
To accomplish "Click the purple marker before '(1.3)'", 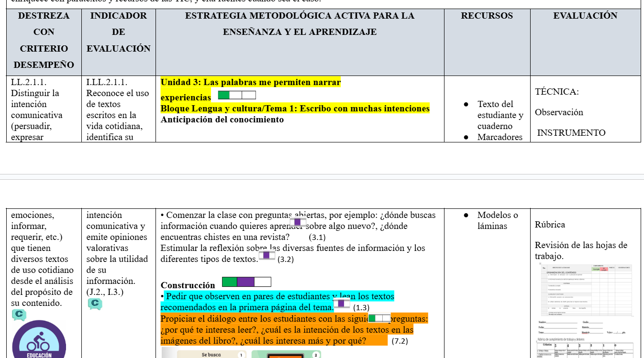I will 341,304.
